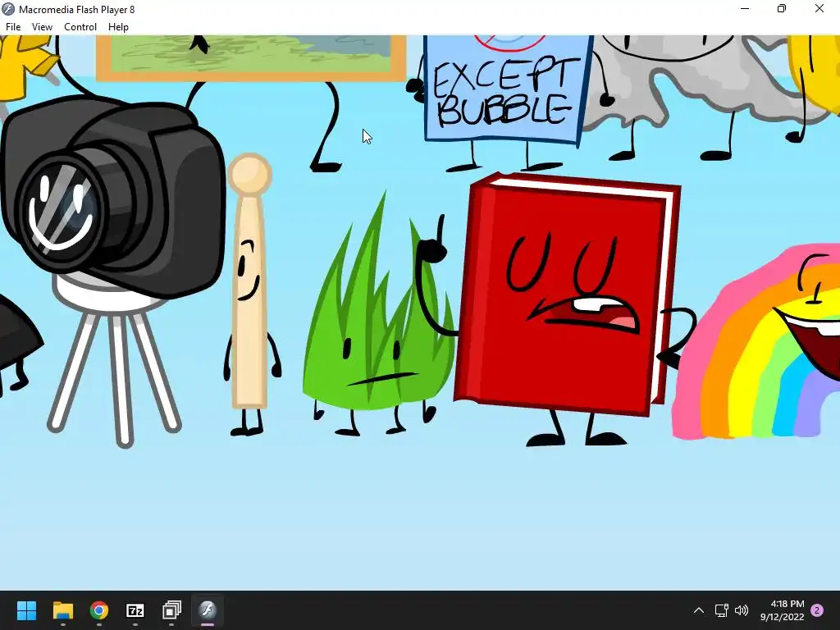Viewport: 840px width, 630px height.
Task: Open the File menu
Action: (13, 27)
